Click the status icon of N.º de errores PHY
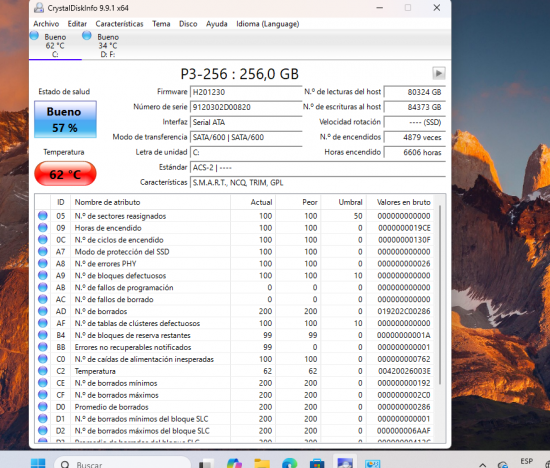 (43, 263)
